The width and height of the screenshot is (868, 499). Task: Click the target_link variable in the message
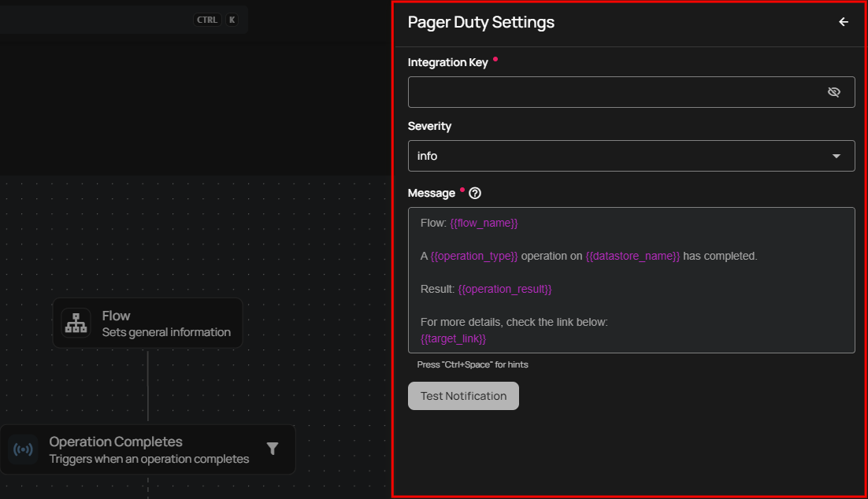point(453,338)
